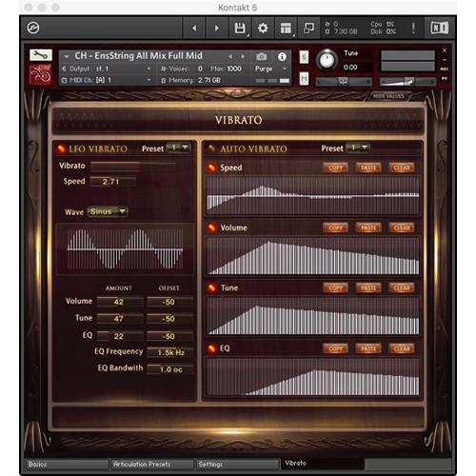Click the exclamation panic button
Image resolution: width=476 pixels, height=476 pixels.
(413, 29)
